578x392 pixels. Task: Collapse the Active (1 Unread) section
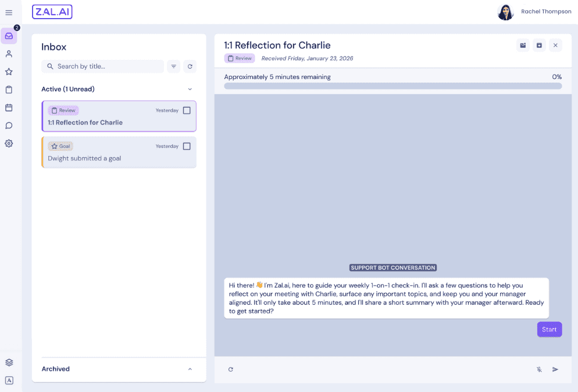tap(190, 89)
